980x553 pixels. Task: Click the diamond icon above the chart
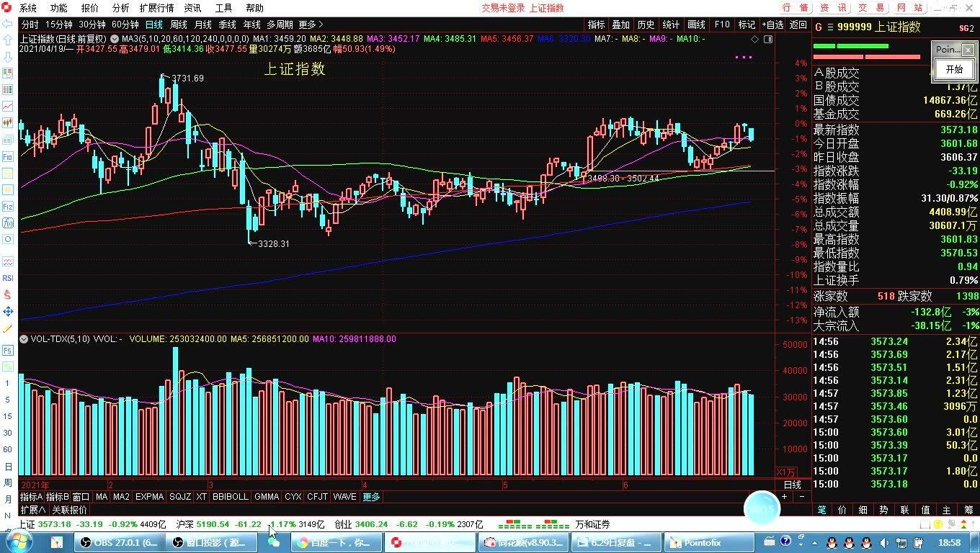tap(754, 39)
